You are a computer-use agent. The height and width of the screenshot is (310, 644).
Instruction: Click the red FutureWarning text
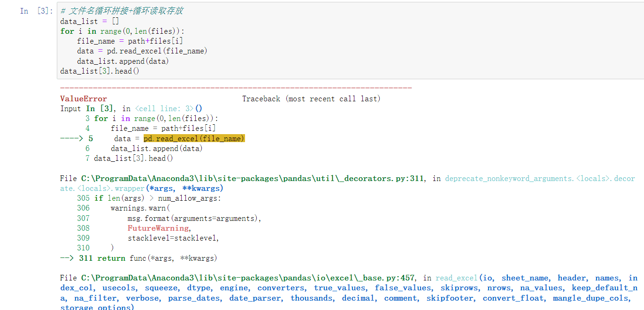(x=158, y=228)
